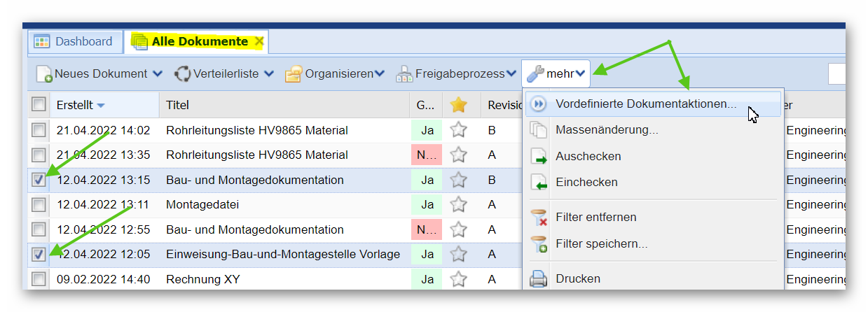Viewport: 868px width, 312px height.
Task: Click the Neues Dokument icon
Action: coord(44,73)
